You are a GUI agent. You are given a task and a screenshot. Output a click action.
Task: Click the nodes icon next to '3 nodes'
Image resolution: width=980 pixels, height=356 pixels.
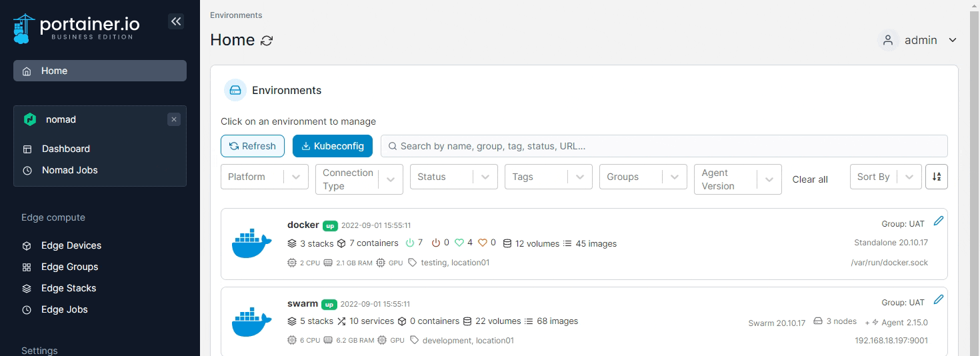tap(818, 321)
